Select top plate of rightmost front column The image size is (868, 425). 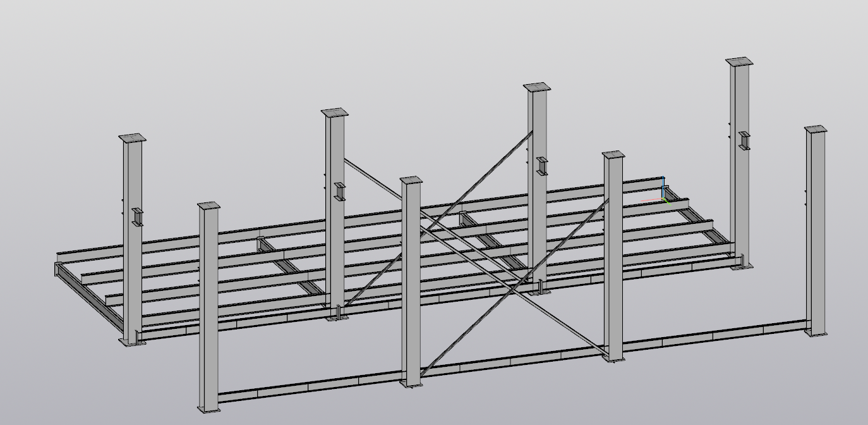(x=816, y=129)
